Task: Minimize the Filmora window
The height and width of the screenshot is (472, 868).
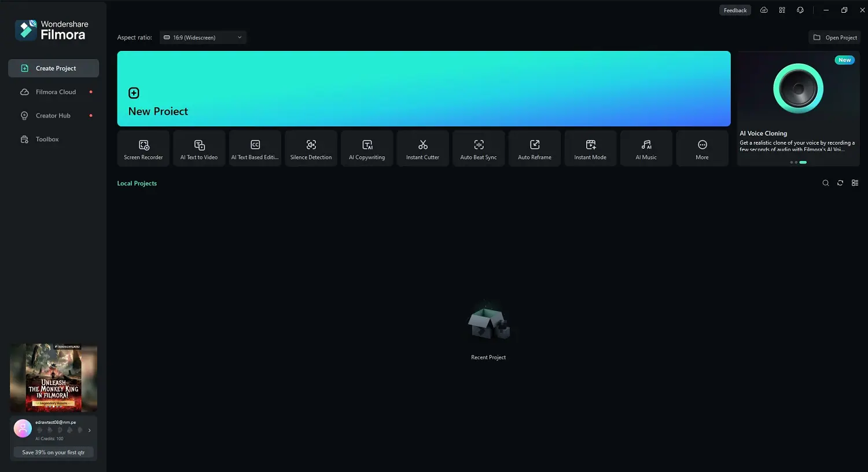Action: 826,10
